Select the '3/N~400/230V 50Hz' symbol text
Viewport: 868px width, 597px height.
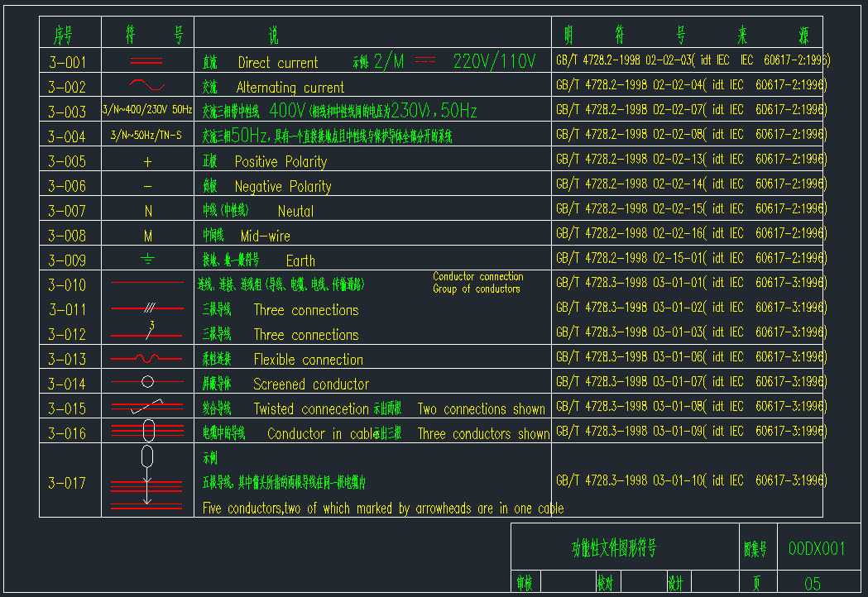tap(147, 109)
